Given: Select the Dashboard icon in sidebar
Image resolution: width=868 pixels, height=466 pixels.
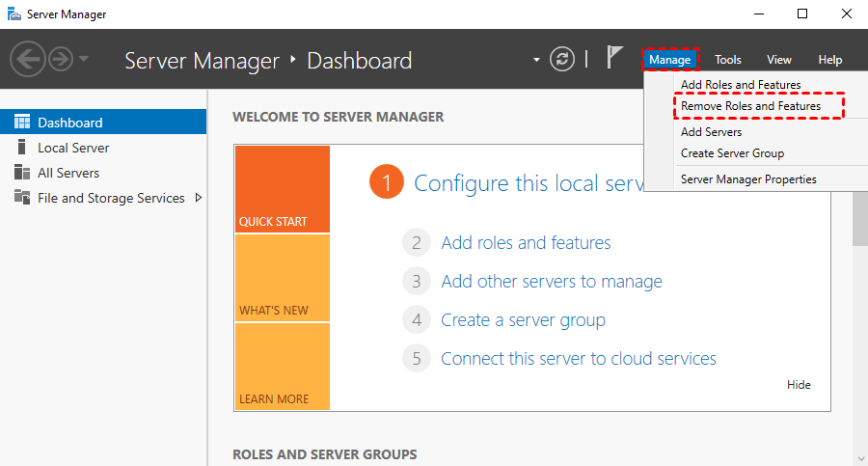Looking at the screenshot, I should (21, 123).
